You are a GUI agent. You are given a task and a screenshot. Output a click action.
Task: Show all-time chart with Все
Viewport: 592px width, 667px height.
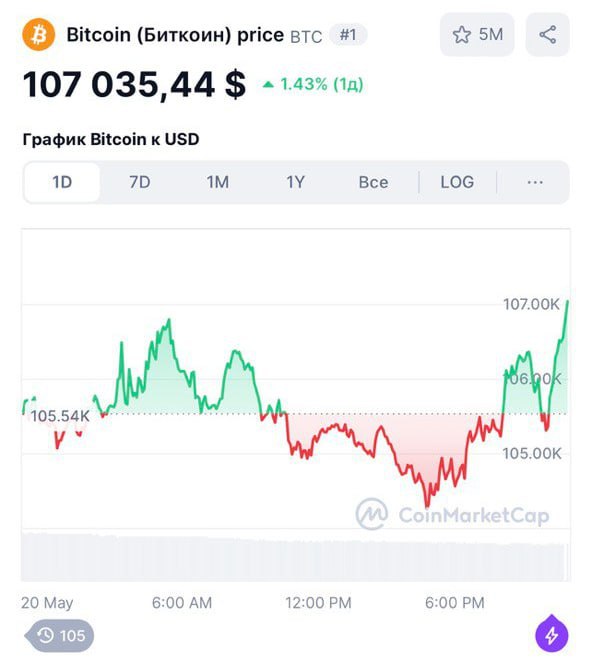click(x=373, y=182)
